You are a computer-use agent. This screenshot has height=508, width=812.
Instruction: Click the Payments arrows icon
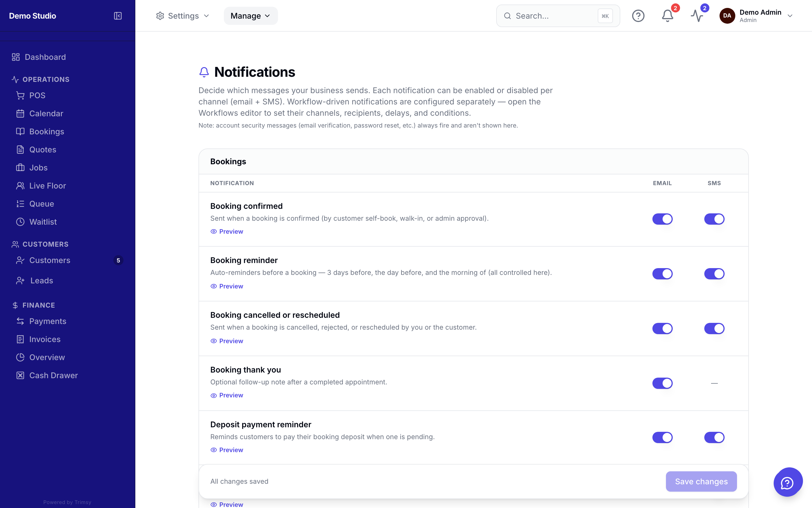21,321
